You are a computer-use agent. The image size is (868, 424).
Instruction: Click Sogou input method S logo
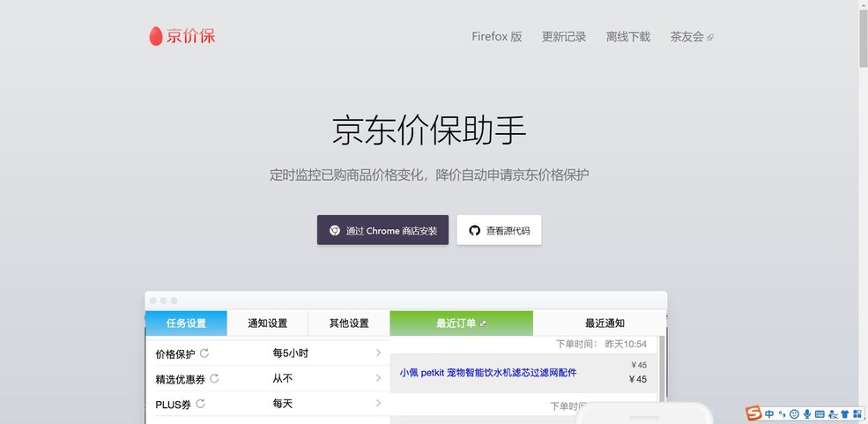tap(753, 413)
